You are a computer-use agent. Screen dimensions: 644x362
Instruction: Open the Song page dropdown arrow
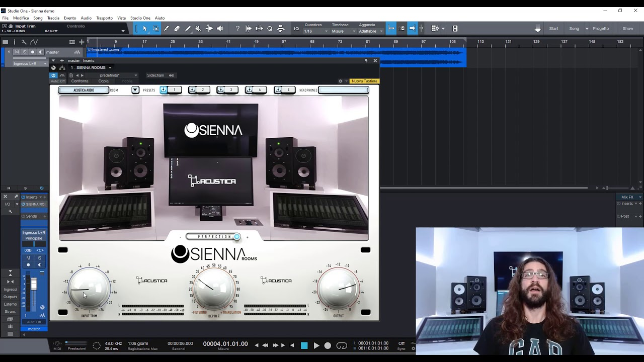587,29
